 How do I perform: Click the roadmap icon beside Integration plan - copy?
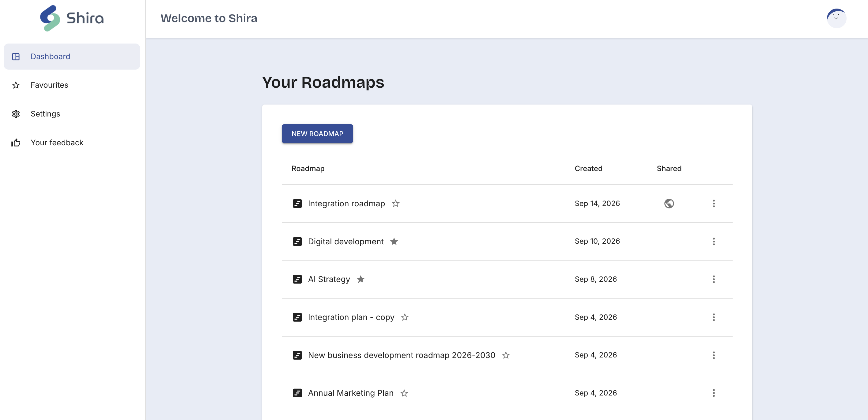point(297,317)
